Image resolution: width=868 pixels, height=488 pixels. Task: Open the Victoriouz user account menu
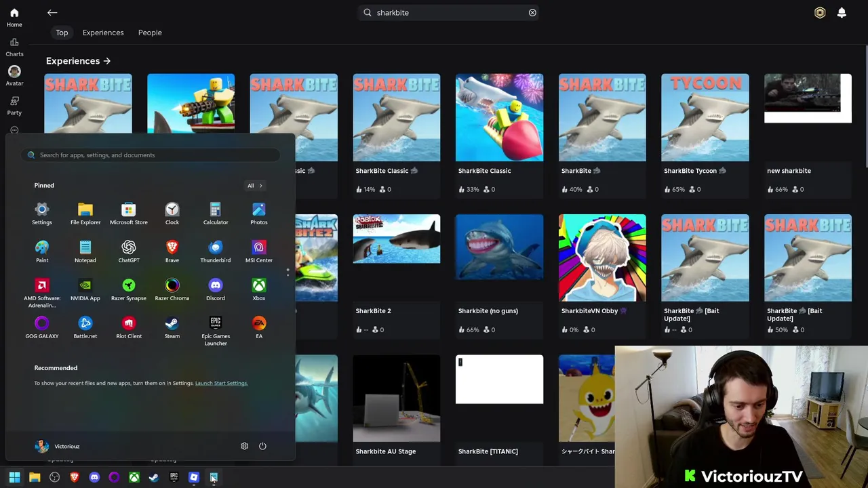58,446
